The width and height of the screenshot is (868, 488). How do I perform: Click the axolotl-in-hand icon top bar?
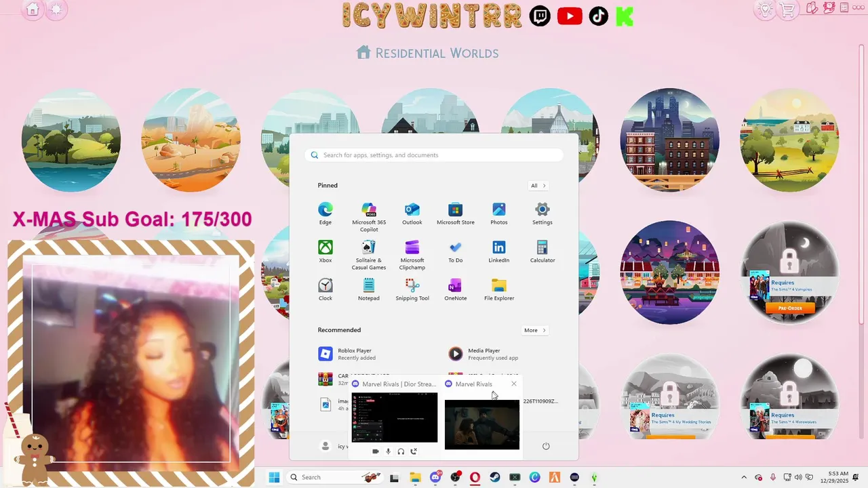coord(829,8)
